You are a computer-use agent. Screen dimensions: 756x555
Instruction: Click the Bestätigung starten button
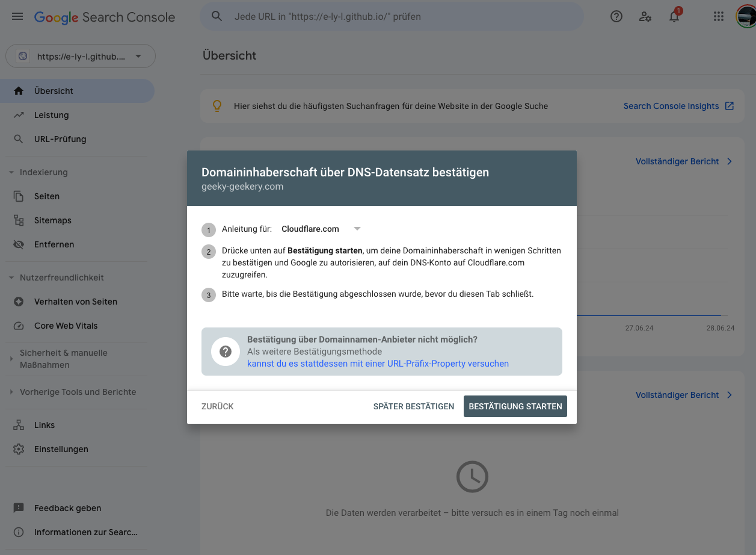pos(515,406)
